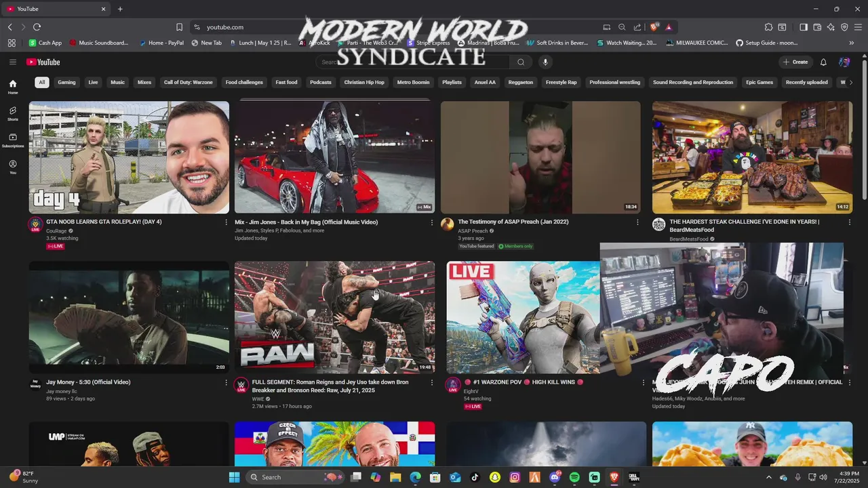
Task: Open BeardMeatsFood channel link
Action: click(x=688, y=239)
